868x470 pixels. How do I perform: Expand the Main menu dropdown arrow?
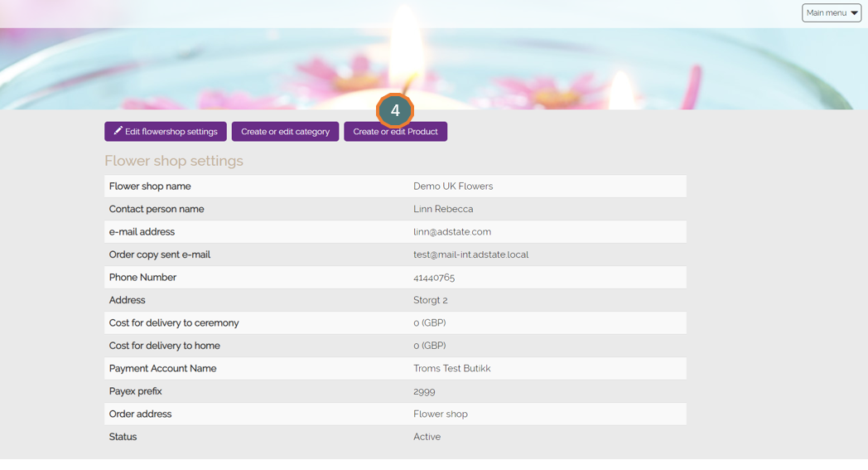[x=854, y=13]
